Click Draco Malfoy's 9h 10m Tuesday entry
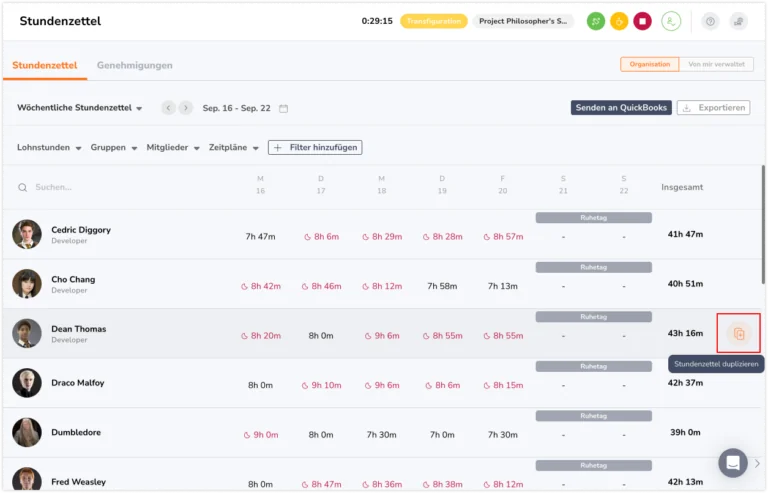The width and height of the screenshot is (768, 493). pos(321,385)
